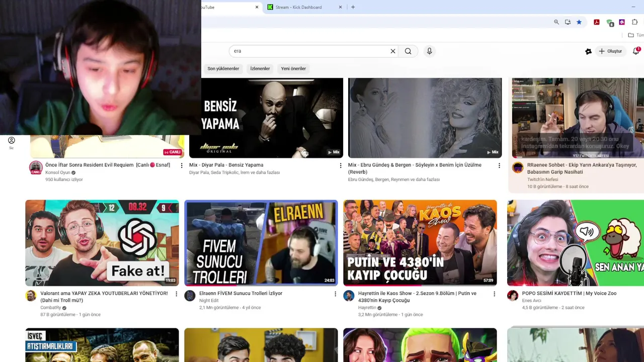The image size is (644, 362).
Task: Open the 'Fake at!' Valorant thumbnail
Action: 102,243
